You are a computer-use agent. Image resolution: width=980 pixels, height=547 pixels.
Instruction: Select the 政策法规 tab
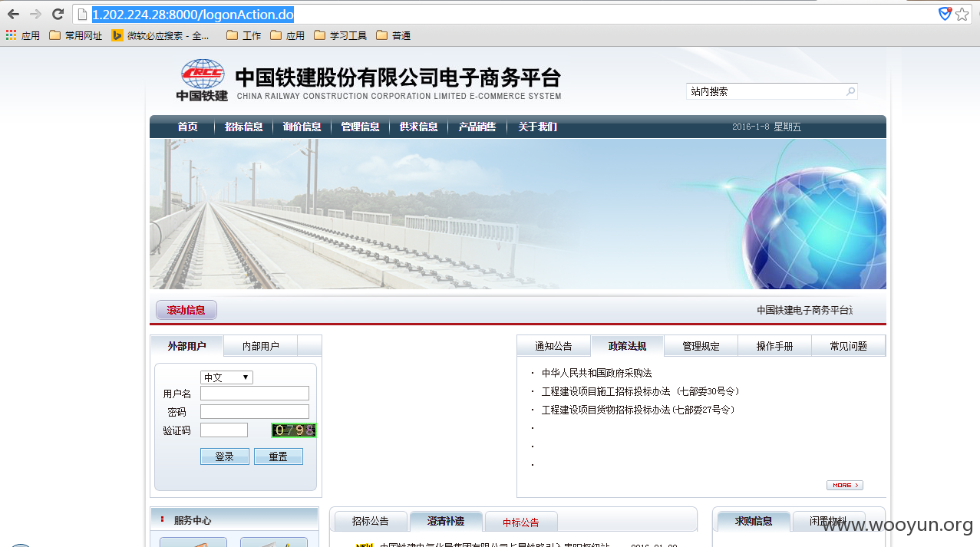pos(628,346)
